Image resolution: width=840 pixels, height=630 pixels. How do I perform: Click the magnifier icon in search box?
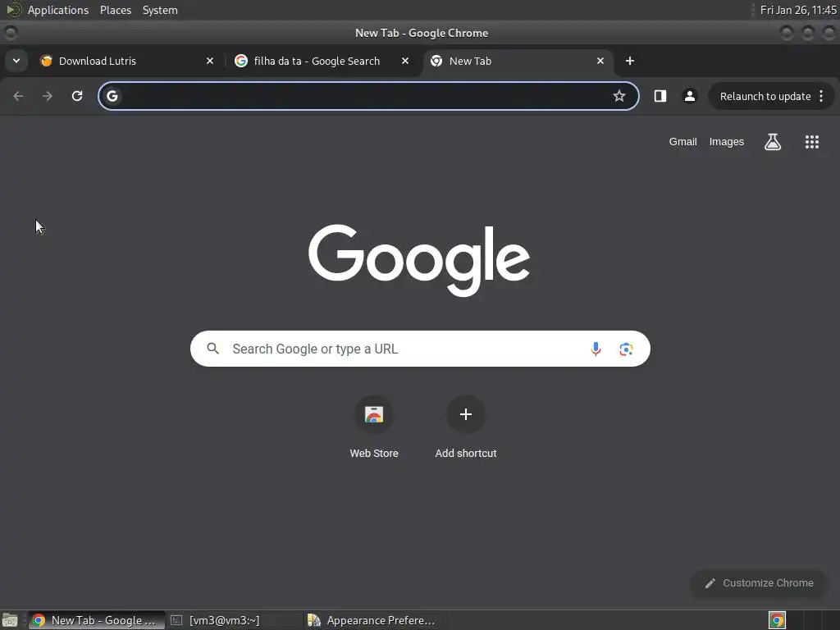tap(212, 349)
